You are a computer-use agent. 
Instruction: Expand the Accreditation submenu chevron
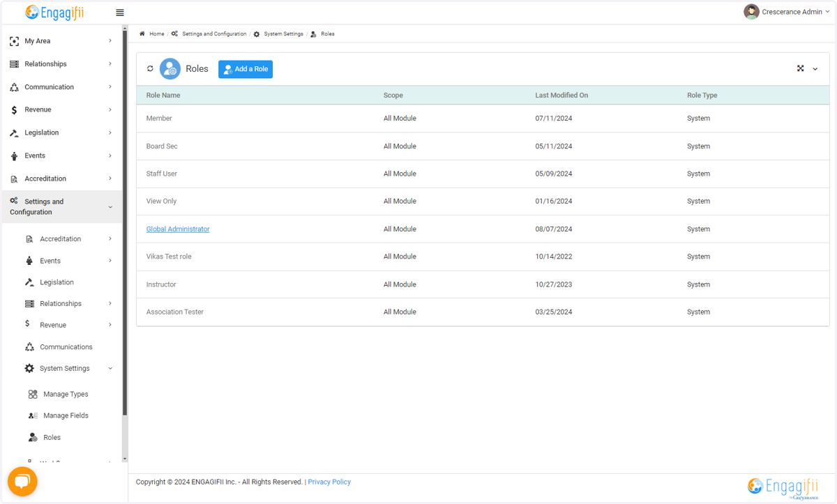(110, 239)
